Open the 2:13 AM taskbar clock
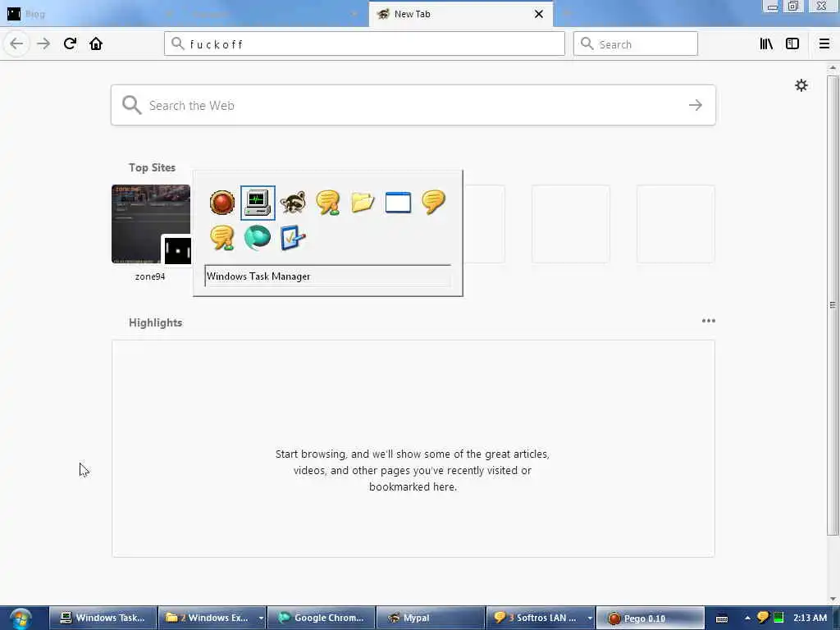The width and height of the screenshot is (840, 630). coord(810,619)
